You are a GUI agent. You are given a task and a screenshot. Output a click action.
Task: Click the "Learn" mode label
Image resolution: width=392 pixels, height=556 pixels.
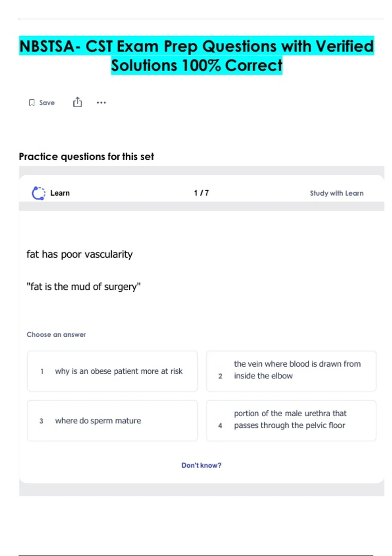[x=60, y=193]
